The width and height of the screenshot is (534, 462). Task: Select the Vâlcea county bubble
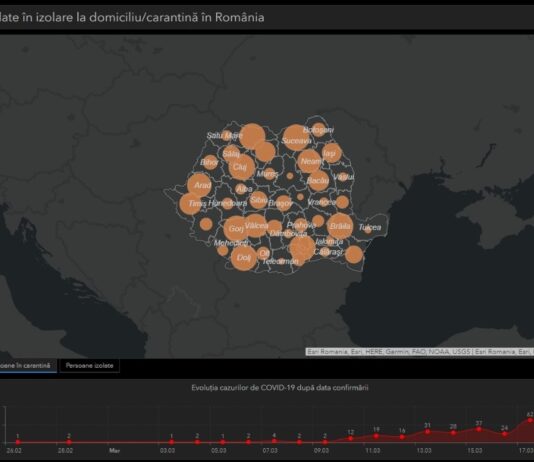[256, 225]
